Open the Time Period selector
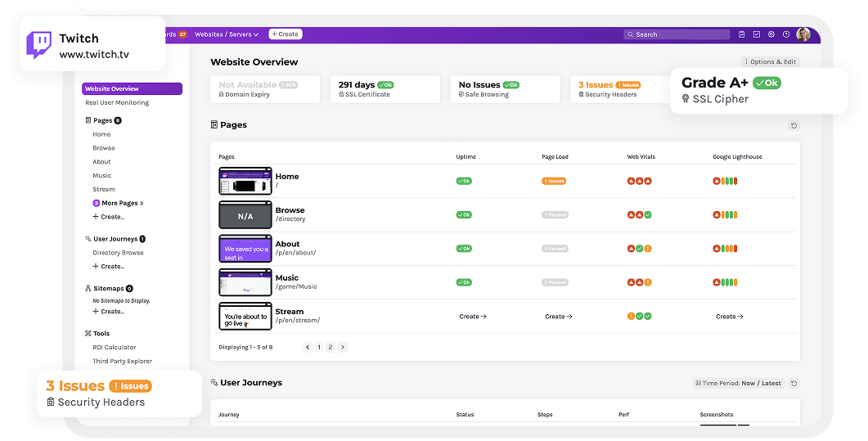This screenshot has height=441, width=868. click(x=739, y=383)
